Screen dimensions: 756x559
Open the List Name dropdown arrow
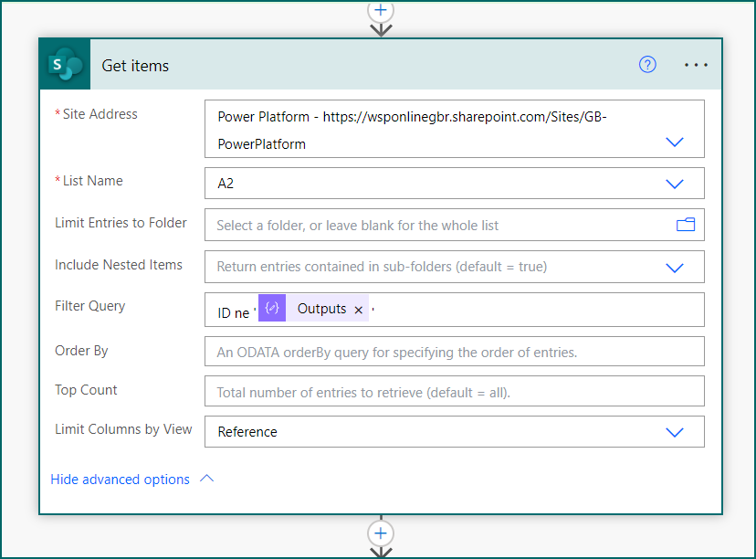675,184
